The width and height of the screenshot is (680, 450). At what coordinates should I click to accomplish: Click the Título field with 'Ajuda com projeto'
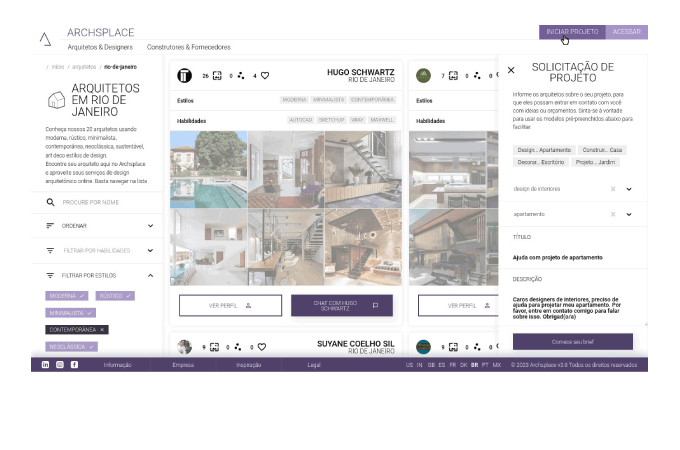coord(572,258)
